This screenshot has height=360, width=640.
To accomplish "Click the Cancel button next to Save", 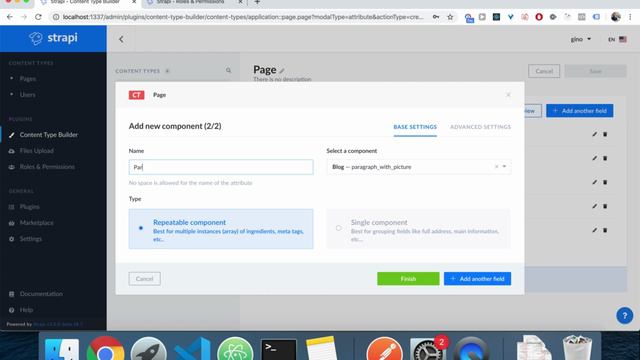I will (x=544, y=71).
